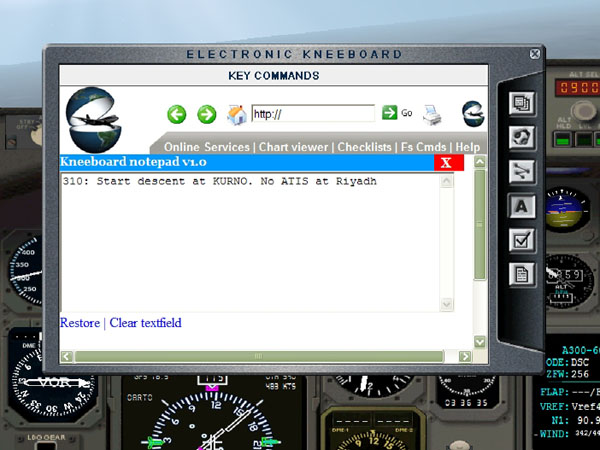
Task: Open the copy pages kneeboard icon
Action: (x=522, y=103)
